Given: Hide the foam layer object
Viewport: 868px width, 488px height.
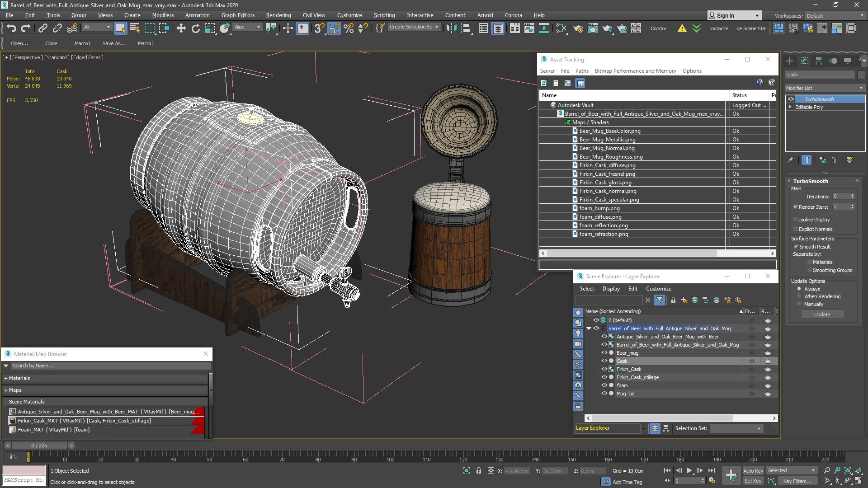Looking at the screenshot, I should (604, 385).
